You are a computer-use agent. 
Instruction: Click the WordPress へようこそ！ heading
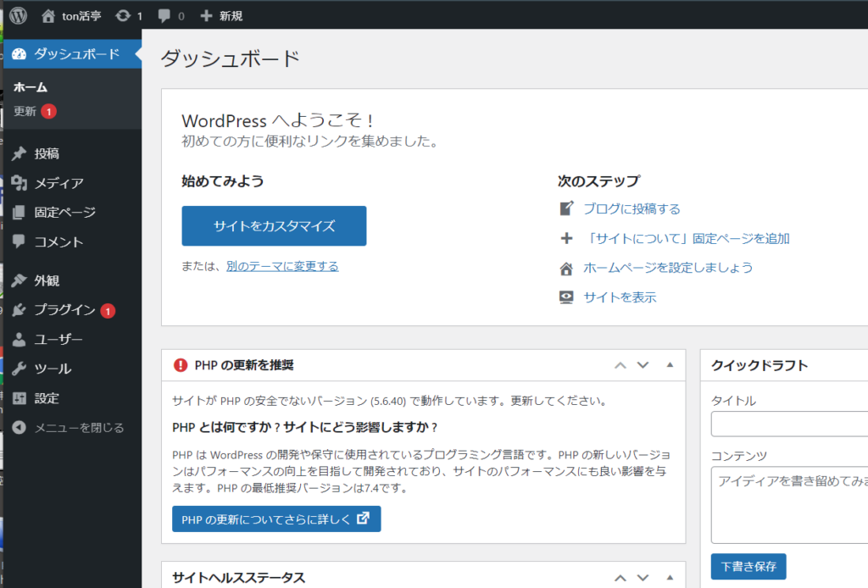(278, 120)
